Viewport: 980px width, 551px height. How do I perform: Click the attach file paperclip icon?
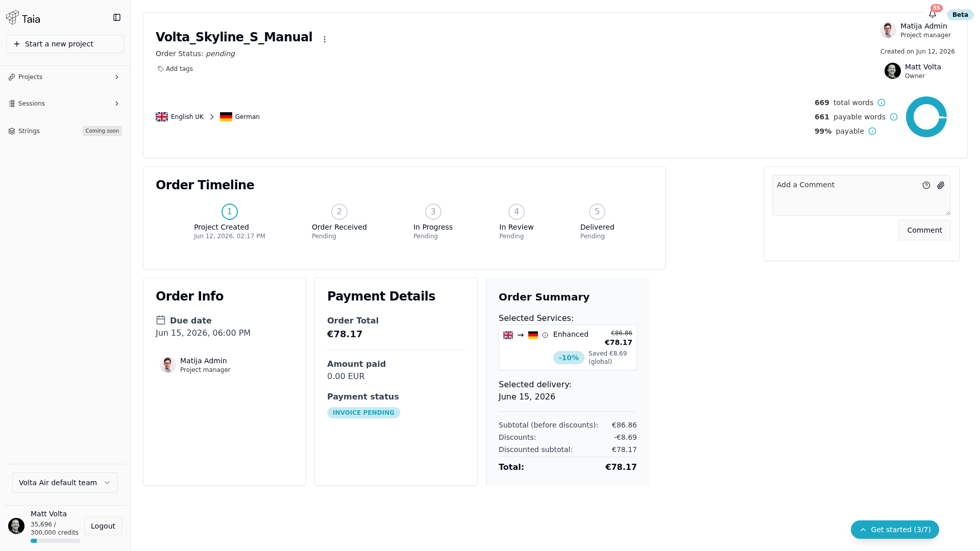[941, 185]
